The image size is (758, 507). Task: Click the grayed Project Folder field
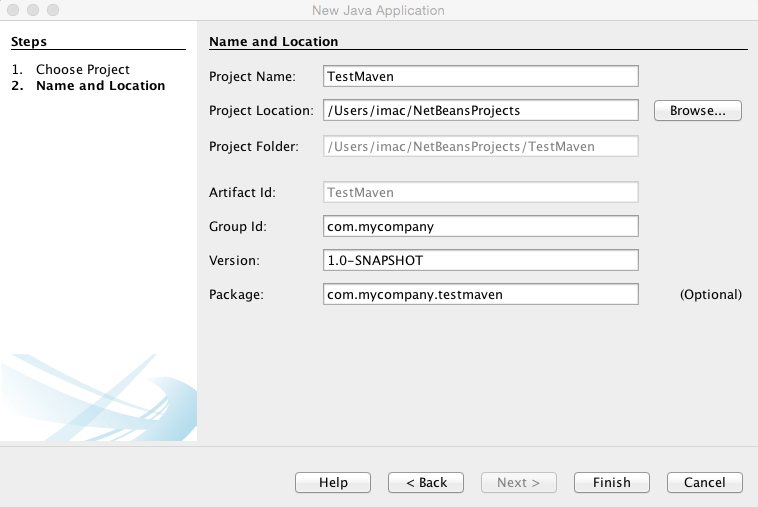481,146
